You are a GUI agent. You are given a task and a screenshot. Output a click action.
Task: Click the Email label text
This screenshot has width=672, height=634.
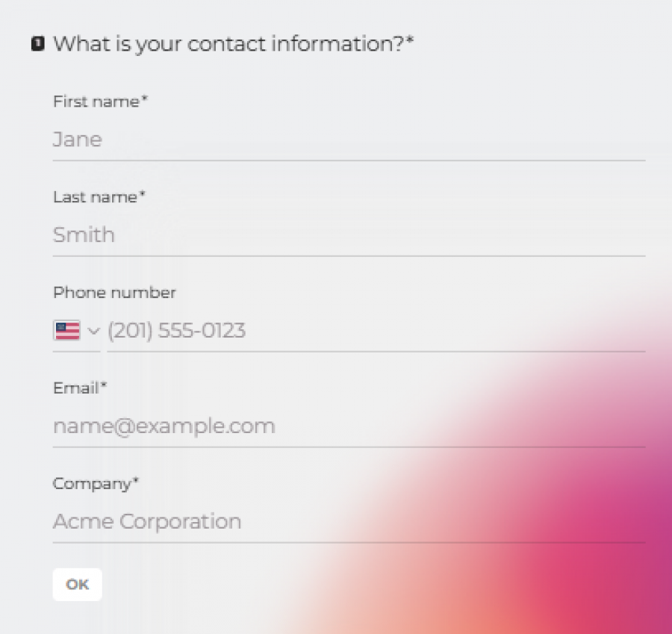tap(75, 388)
